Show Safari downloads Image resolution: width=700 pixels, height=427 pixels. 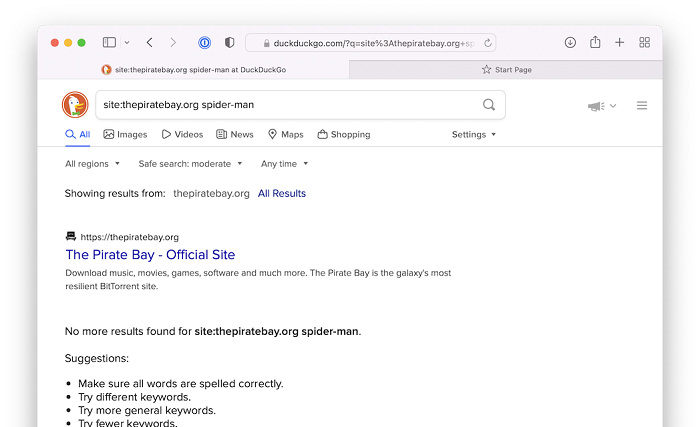(570, 43)
